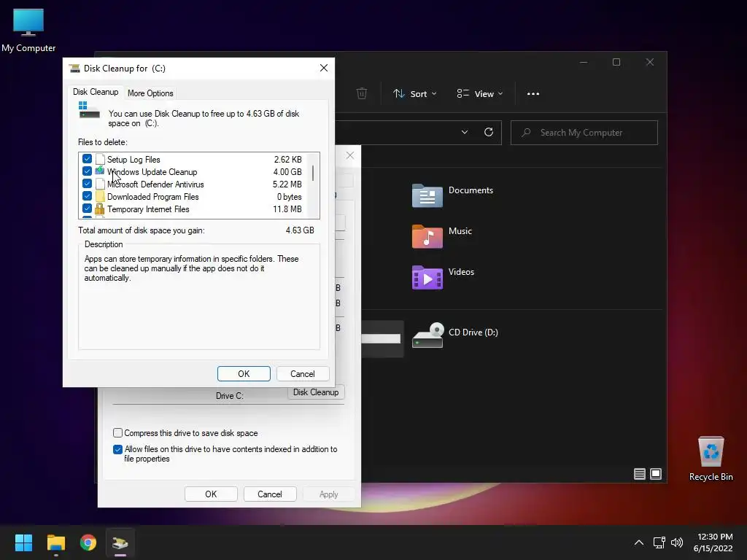Open the volume tray icon
The height and width of the screenshot is (560, 747).
point(676,542)
